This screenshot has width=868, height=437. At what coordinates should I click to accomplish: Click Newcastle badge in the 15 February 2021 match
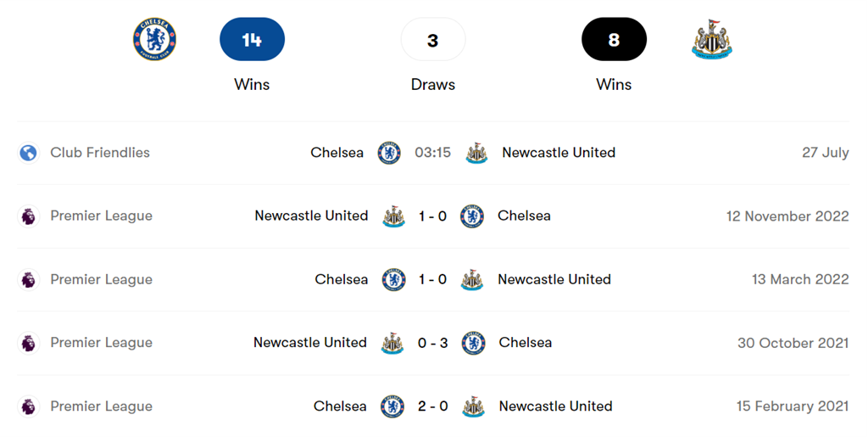point(474,406)
